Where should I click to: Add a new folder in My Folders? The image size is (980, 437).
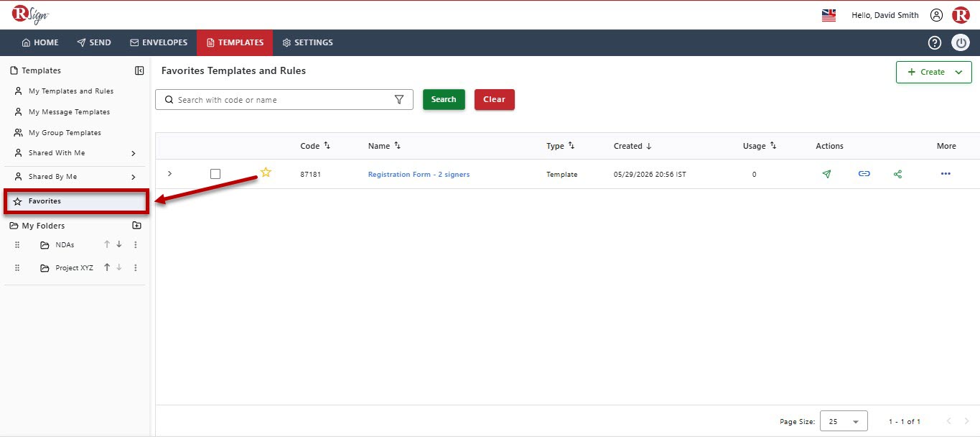(x=137, y=225)
